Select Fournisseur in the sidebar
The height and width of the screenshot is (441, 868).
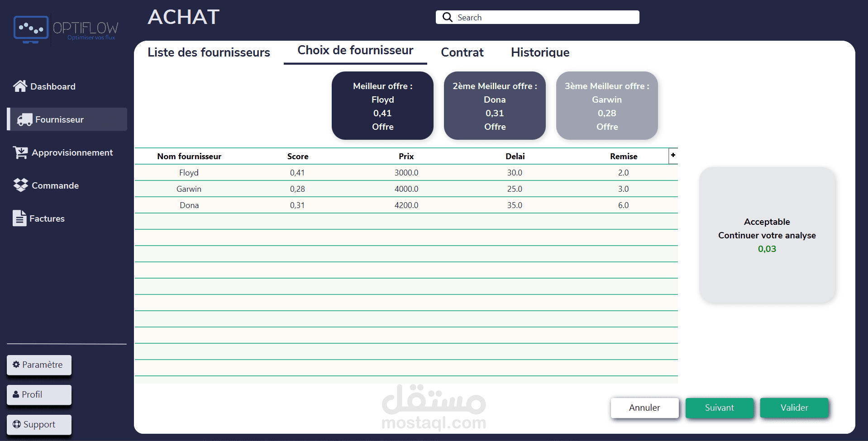click(x=67, y=119)
